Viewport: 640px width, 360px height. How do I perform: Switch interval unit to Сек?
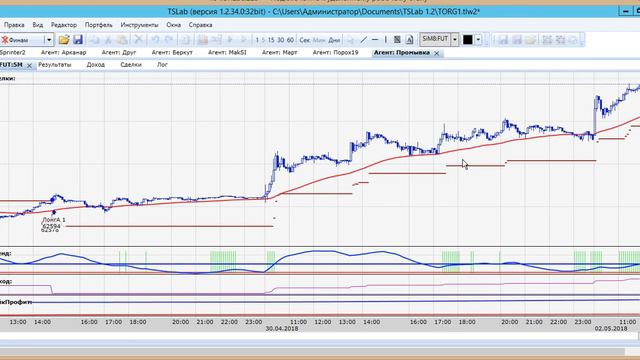pyautogui.click(x=305, y=40)
